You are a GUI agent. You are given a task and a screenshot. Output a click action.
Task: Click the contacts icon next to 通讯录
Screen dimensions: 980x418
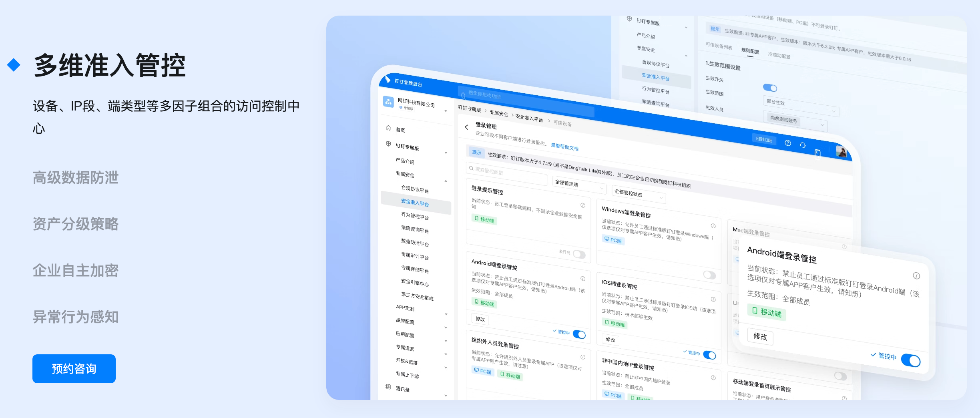pos(388,387)
